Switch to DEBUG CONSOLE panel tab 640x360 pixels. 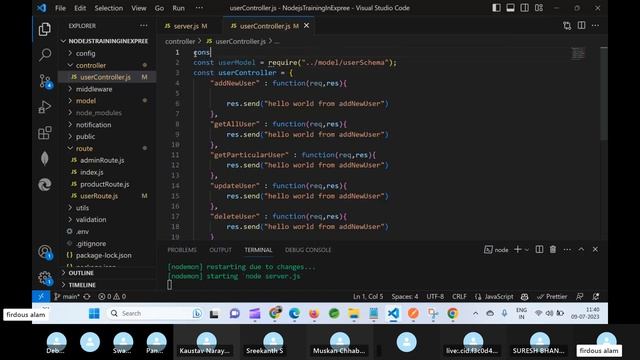[308, 250]
